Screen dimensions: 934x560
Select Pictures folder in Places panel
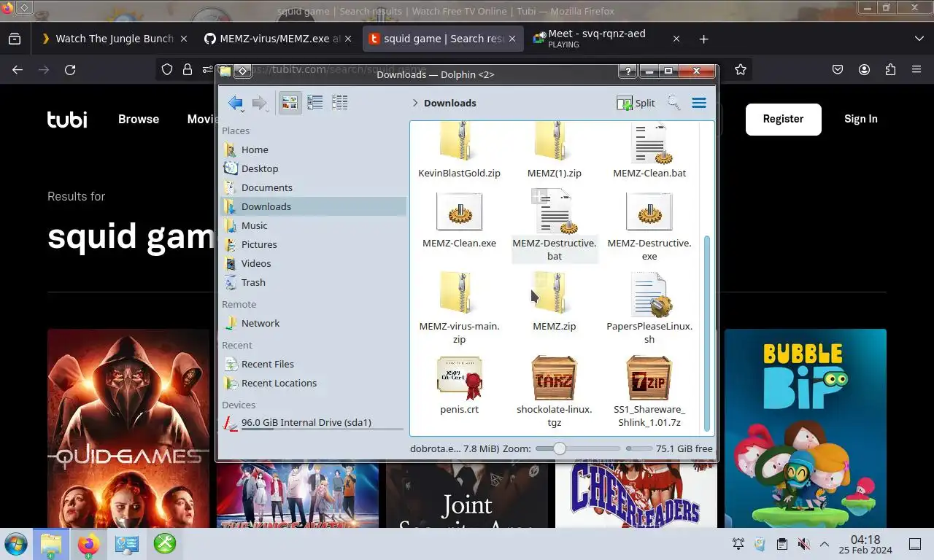[x=314, y=244]
